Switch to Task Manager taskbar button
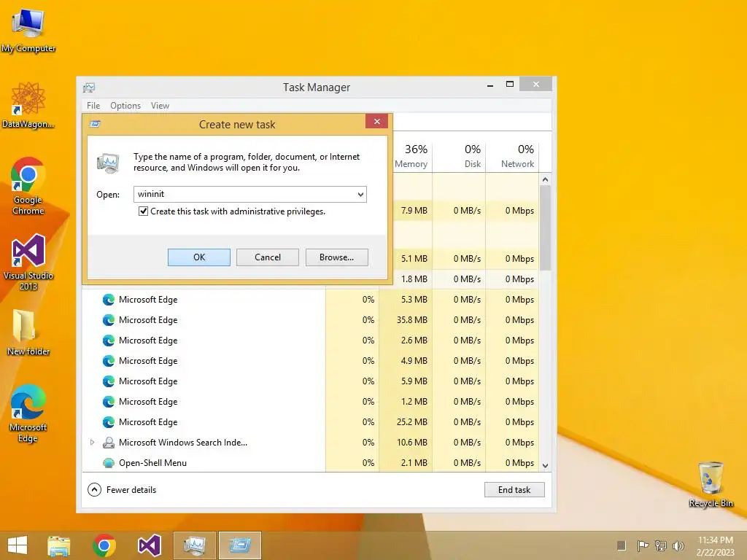This screenshot has height=560, width=747. [x=194, y=545]
